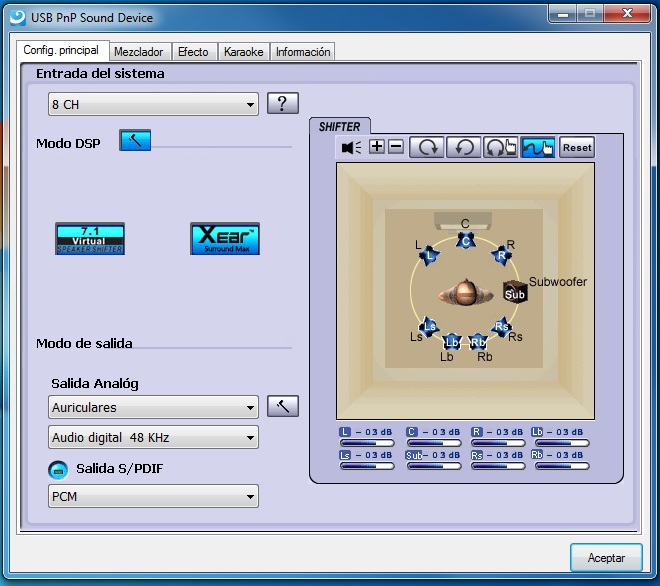Toggle 7.1 Virtual Speaker Shifter

90,238
